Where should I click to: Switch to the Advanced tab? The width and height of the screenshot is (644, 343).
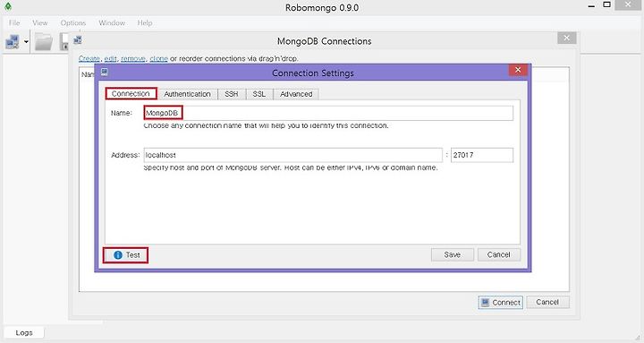click(x=296, y=94)
